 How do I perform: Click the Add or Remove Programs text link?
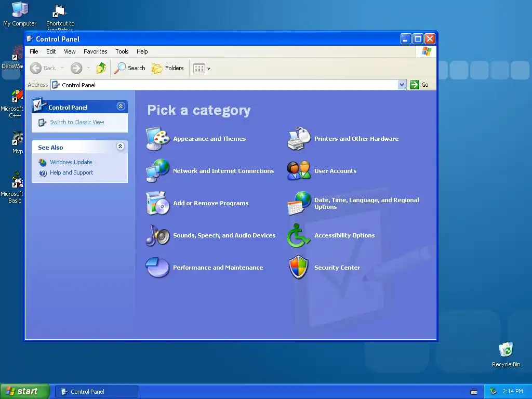coord(211,203)
